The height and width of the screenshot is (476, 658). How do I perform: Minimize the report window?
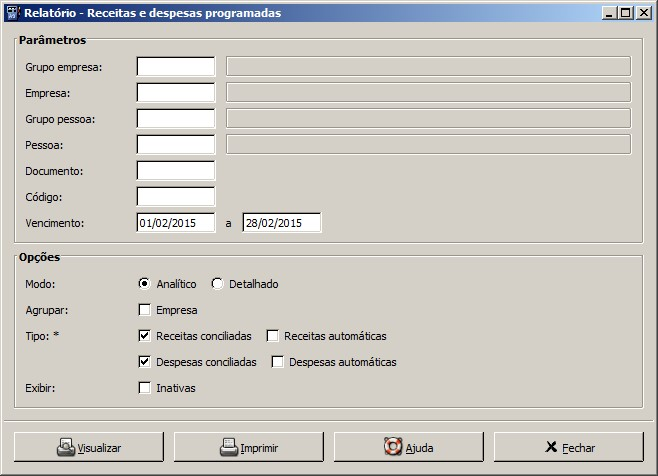coord(609,13)
